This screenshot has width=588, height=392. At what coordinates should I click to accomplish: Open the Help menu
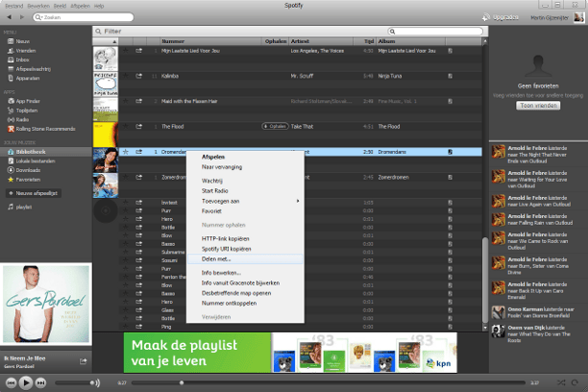(99, 6)
